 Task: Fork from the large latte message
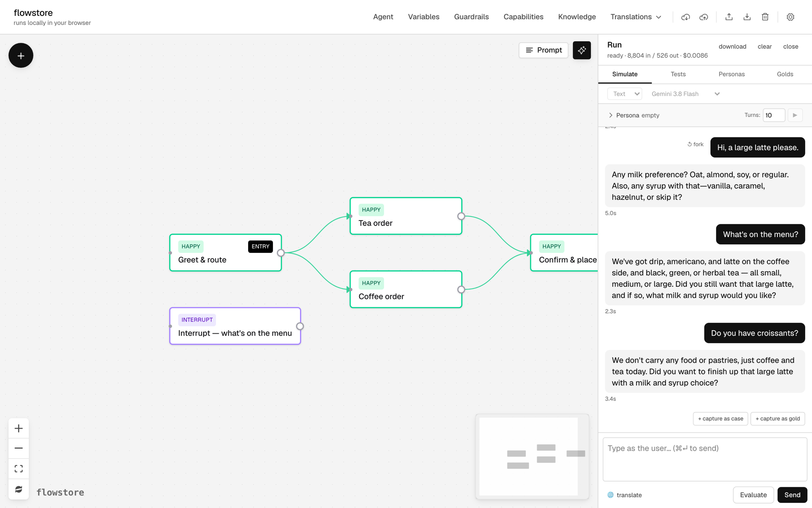695,144
